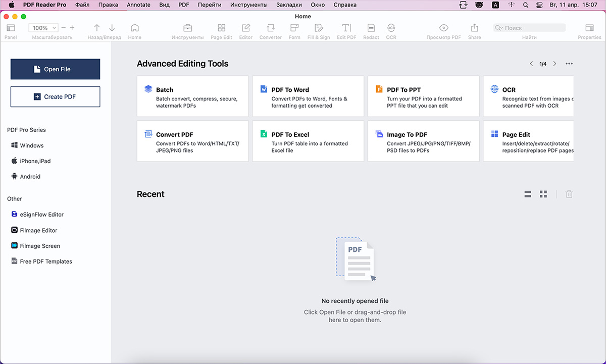Go forward with the down arrow
Screen dimensions: 606x364
(x=112, y=28)
